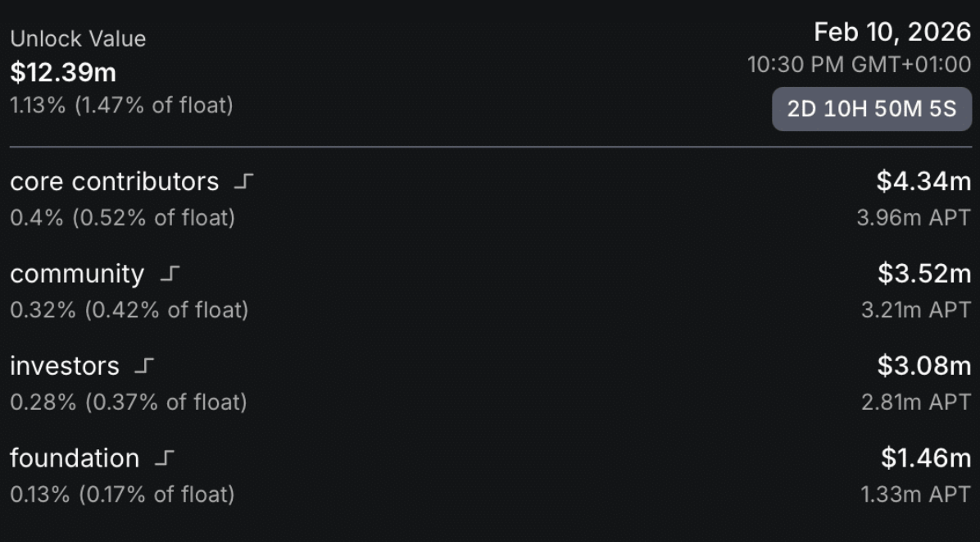The height and width of the screenshot is (542, 980).
Task: Click the $4.34m core contributors amount
Action: [923, 181]
